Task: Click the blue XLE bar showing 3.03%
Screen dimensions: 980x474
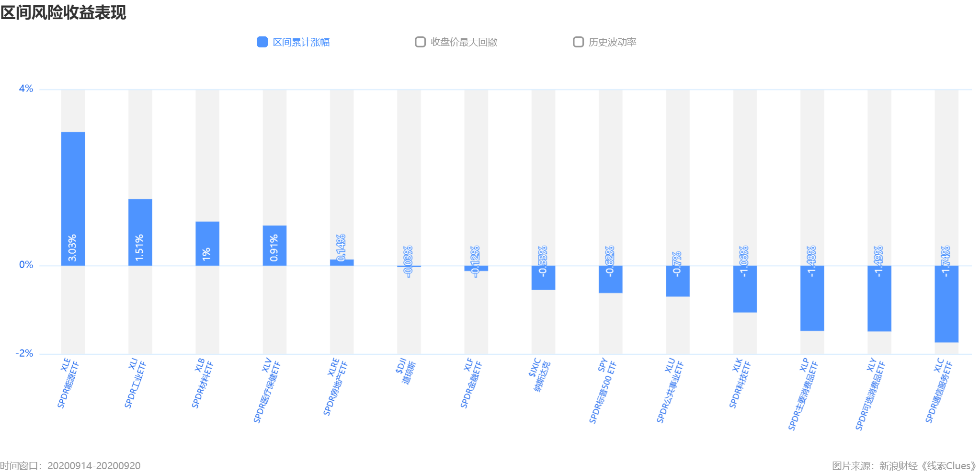Action: pos(73,199)
